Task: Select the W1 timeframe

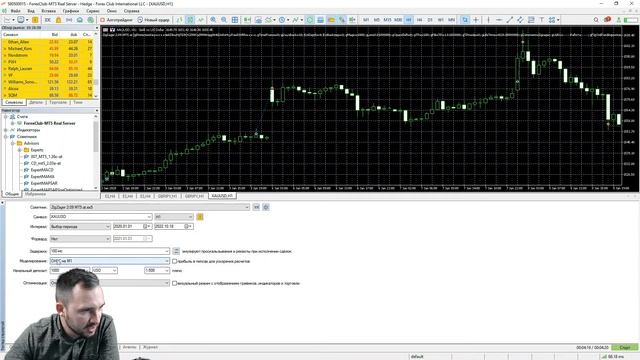Action: pos(440,20)
